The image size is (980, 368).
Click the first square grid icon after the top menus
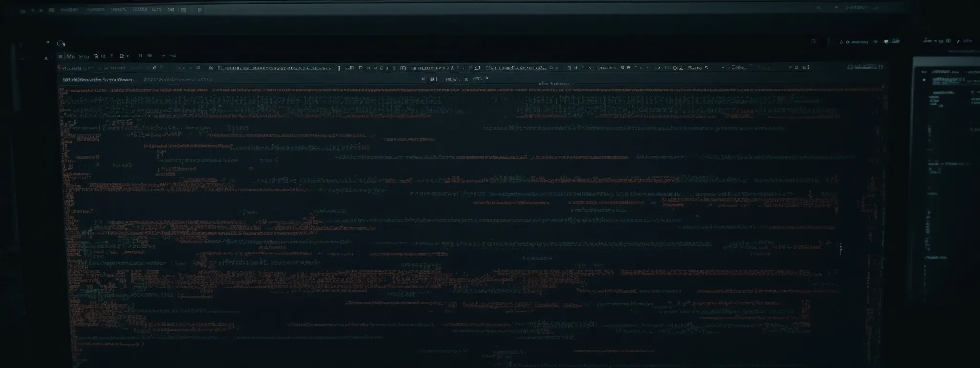tap(182, 9)
